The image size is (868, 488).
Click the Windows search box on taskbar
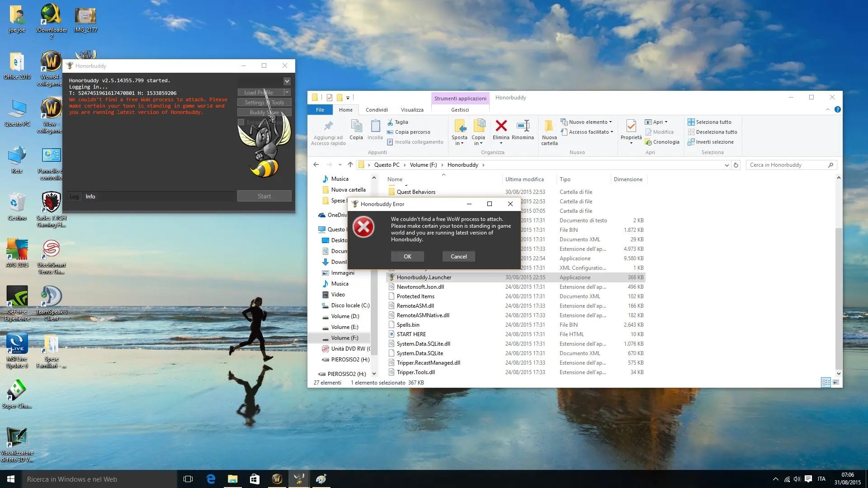point(99,479)
